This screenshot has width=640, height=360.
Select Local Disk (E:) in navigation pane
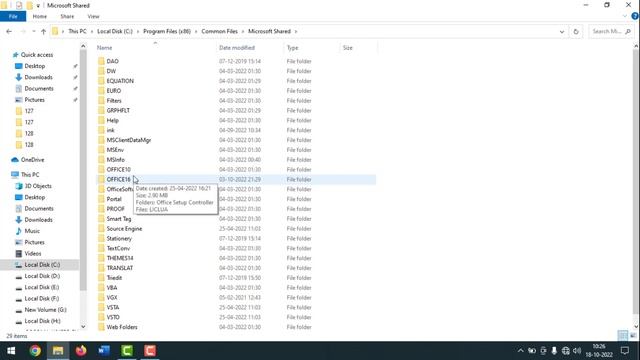(42, 287)
